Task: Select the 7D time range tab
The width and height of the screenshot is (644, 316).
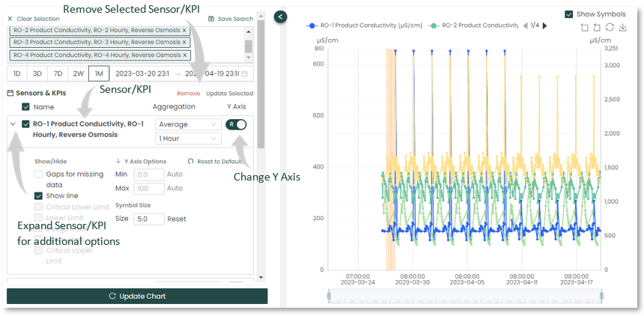Action: tap(58, 73)
